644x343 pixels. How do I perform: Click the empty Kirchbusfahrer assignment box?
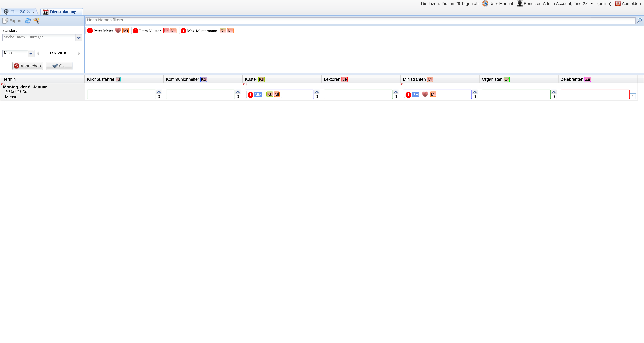[x=121, y=94]
